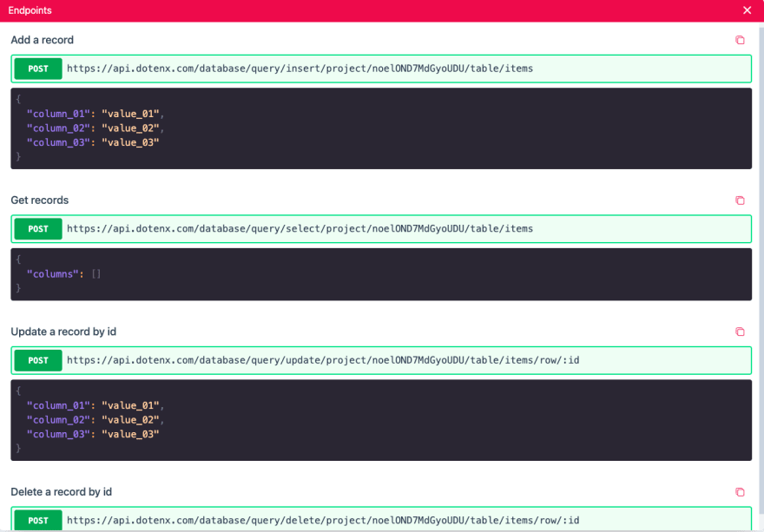Copy the Add a record endpoint
Image resolution: width=764 pixels, height=532 pixels.
pyautogui.click(x=740, y=40)
